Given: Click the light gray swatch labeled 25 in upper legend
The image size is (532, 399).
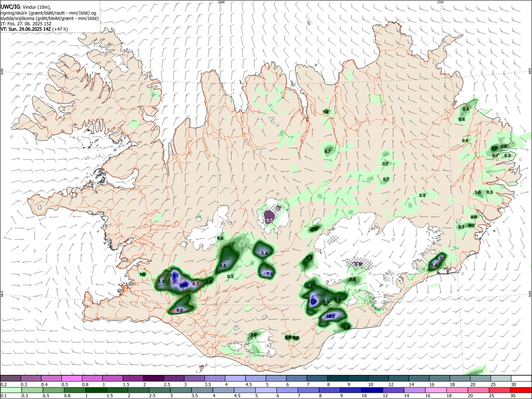Looking at the screenshot, I should (501, 379).
